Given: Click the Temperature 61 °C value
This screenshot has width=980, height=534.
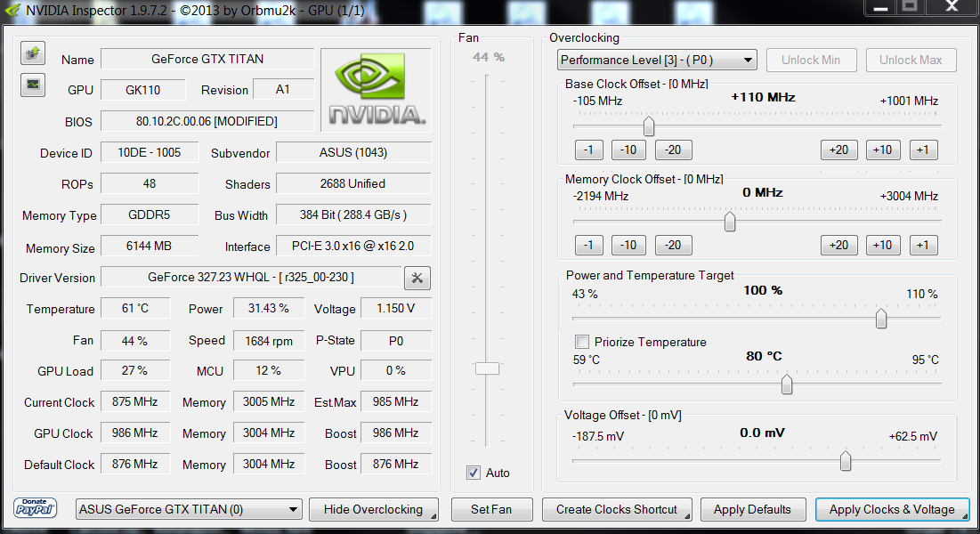Looking at the screenshot, I should click(135, 308).
